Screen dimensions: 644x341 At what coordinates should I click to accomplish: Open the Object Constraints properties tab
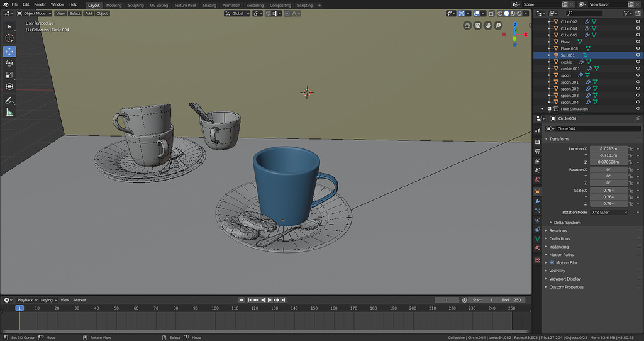tap(538, 229)
